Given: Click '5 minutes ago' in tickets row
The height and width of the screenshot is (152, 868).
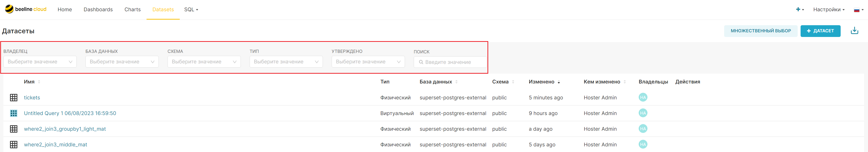Looking at the screenshot, I should click(546, 98).
